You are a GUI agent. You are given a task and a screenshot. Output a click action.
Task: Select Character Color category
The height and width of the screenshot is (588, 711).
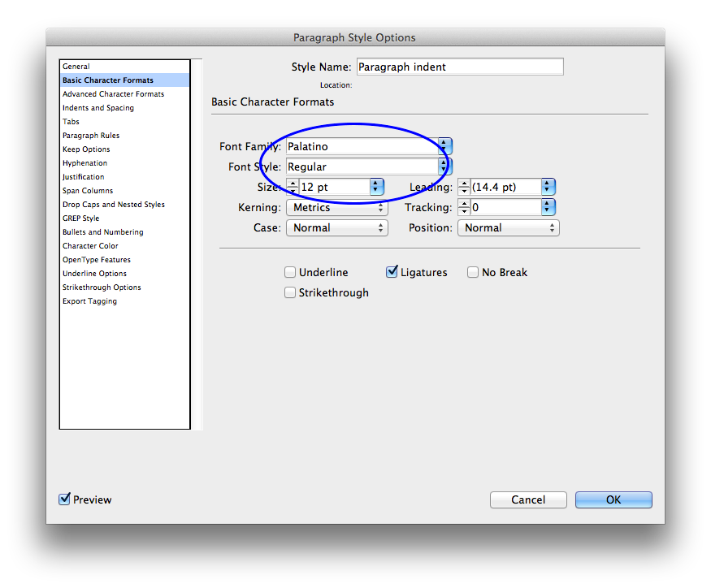tap(124, 246)
